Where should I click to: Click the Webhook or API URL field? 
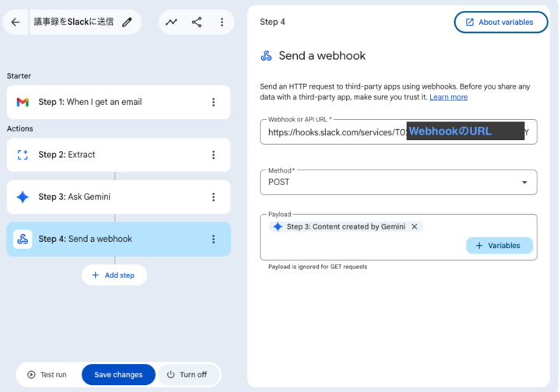pos(334,132)
